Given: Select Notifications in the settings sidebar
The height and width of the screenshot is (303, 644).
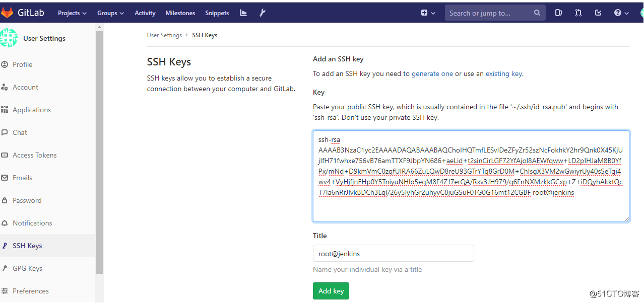Looking at the screenshot, I should point(32,222).
